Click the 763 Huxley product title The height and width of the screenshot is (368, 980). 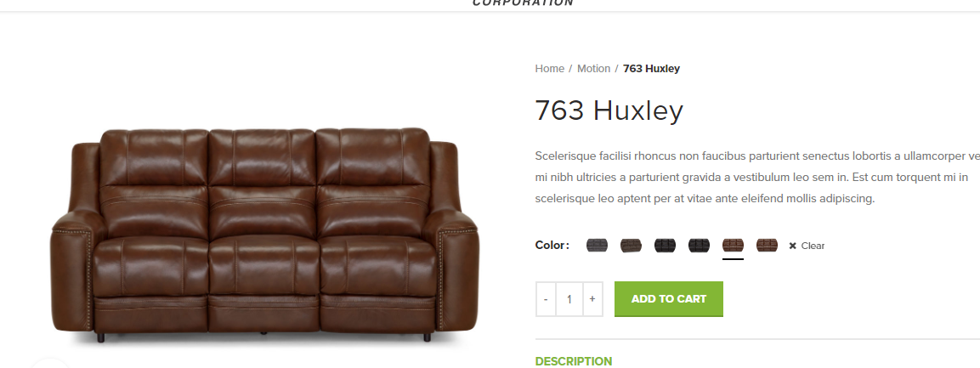609,111
